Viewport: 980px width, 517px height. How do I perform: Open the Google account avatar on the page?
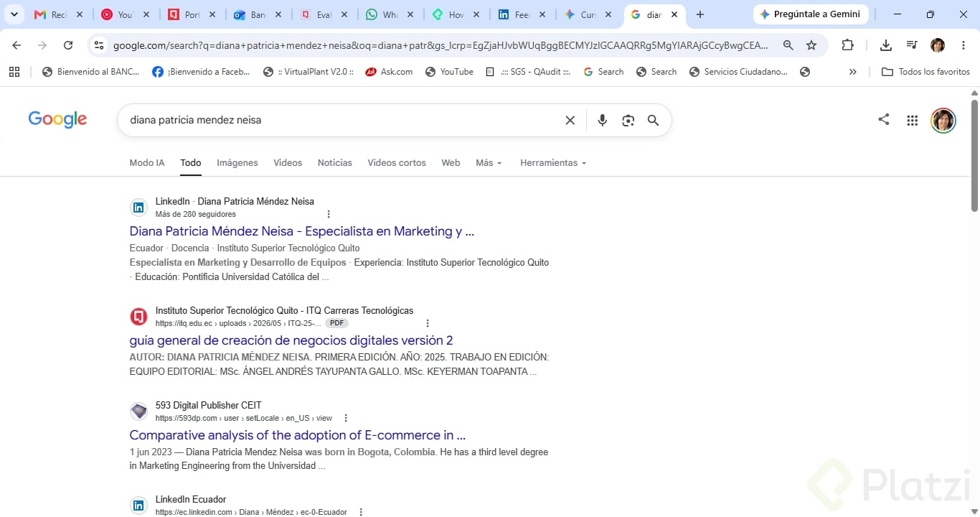[x=943, y=121]
